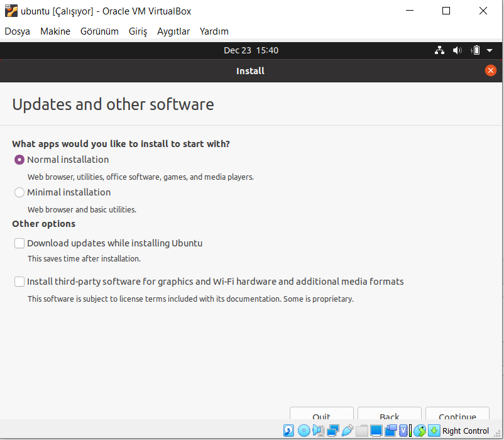Click the Ubuntu volume speaker icon
This screenshot has height=440, width=504.
tap(457, 50)
